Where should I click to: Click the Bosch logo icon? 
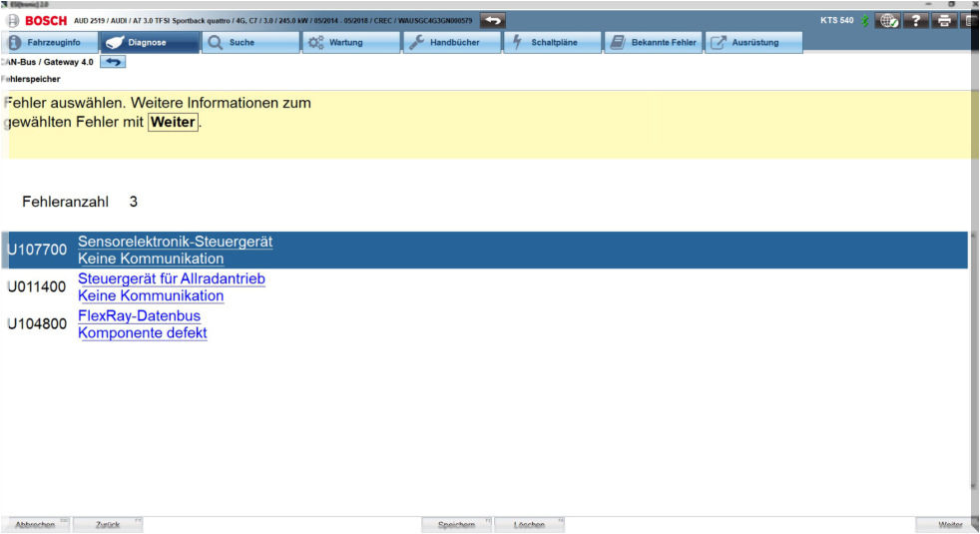[13, 20]
